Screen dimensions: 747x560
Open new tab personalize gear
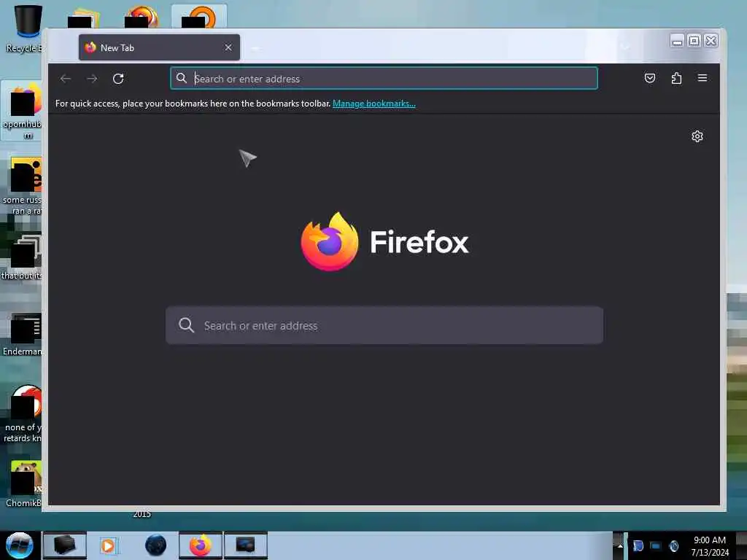697,136
